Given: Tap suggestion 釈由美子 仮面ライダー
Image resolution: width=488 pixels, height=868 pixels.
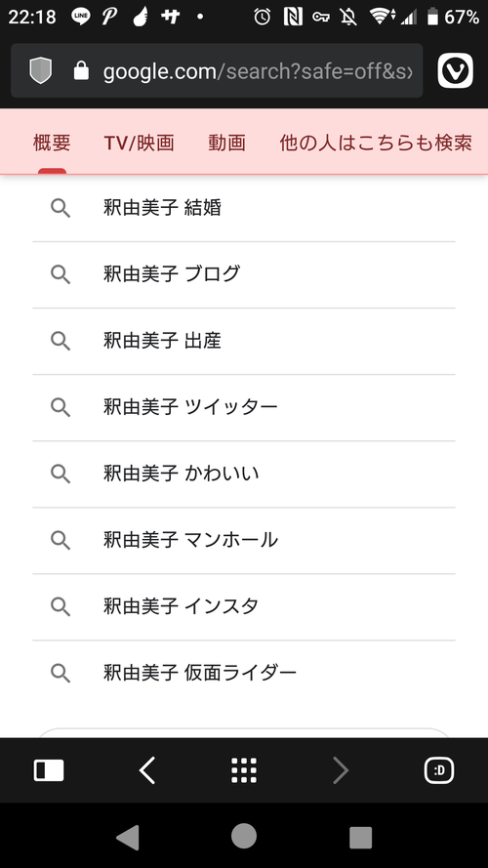Looking at the screenshot, I should coord(244,673).
